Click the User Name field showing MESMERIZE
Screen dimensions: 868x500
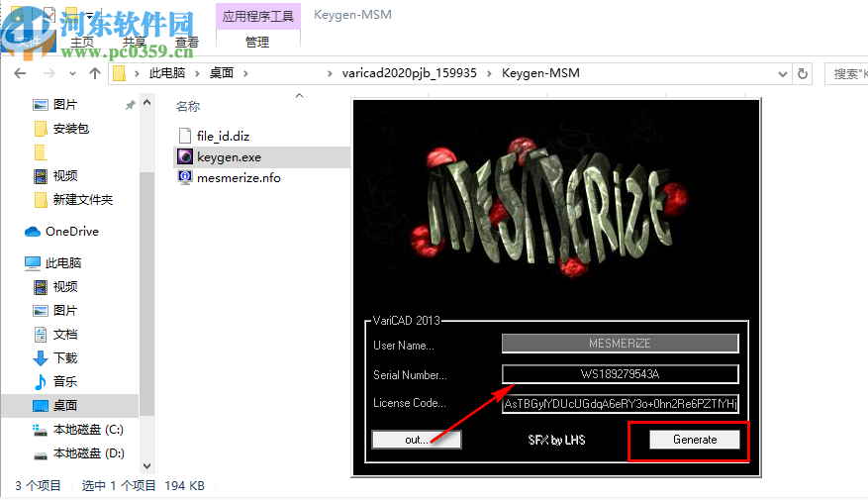pos(620,344)
